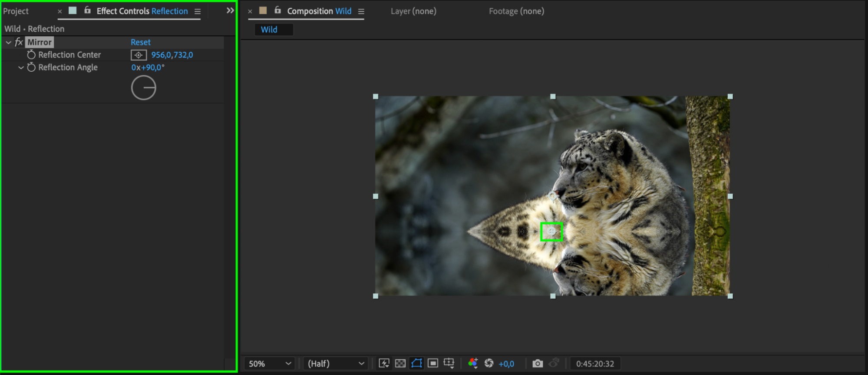This screenshot has width=868, height=375.
Task: Open the 50% magnification dropdown
Action: coord(269,364)
